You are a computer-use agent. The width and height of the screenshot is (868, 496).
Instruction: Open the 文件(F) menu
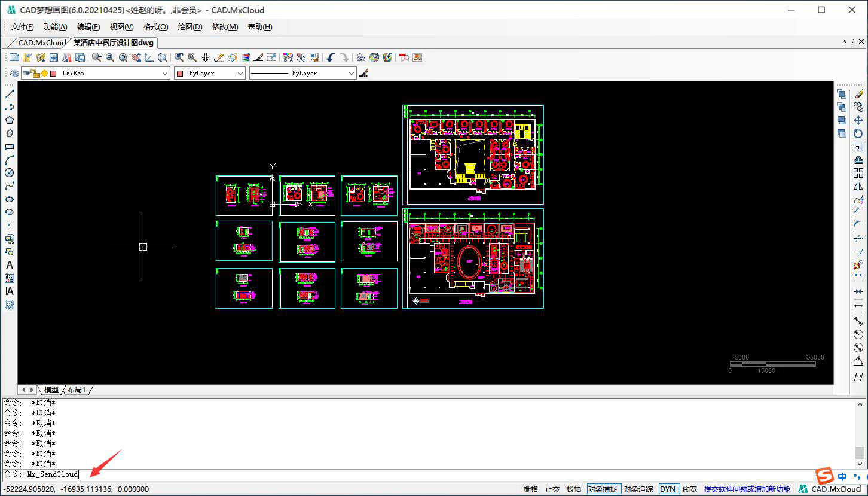[x=23, y=27]
